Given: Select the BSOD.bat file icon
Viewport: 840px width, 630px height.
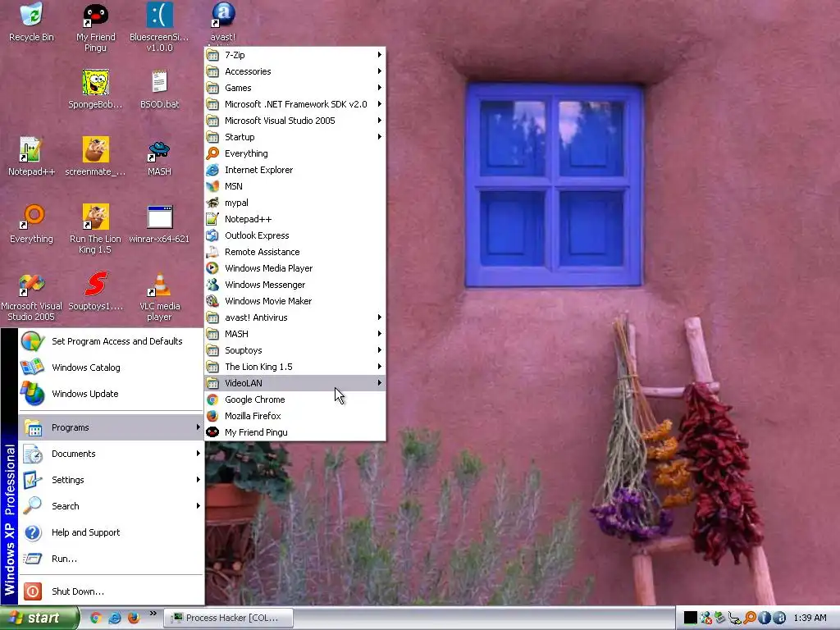Looking at the screenshot, I should click(x=159, y=89).
